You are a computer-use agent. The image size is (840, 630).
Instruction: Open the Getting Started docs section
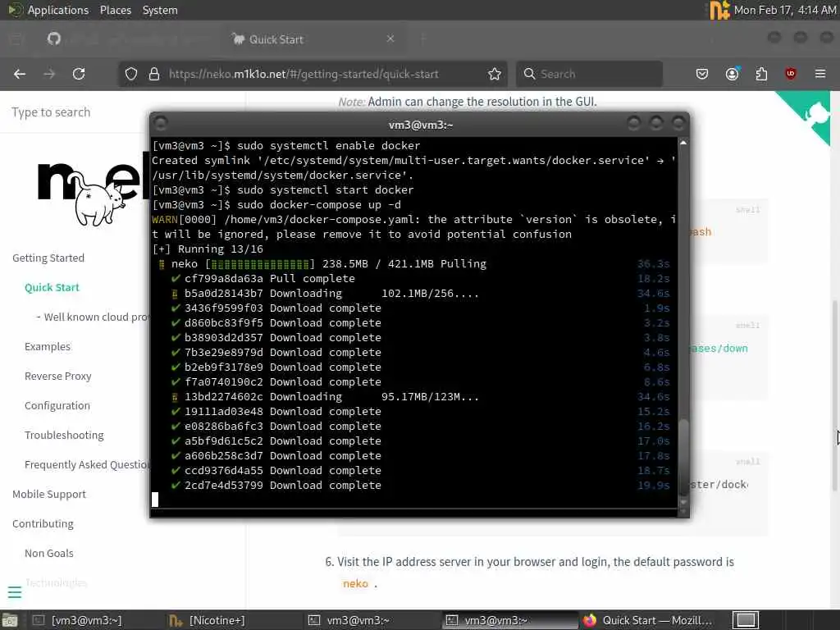tap(48, 258)
